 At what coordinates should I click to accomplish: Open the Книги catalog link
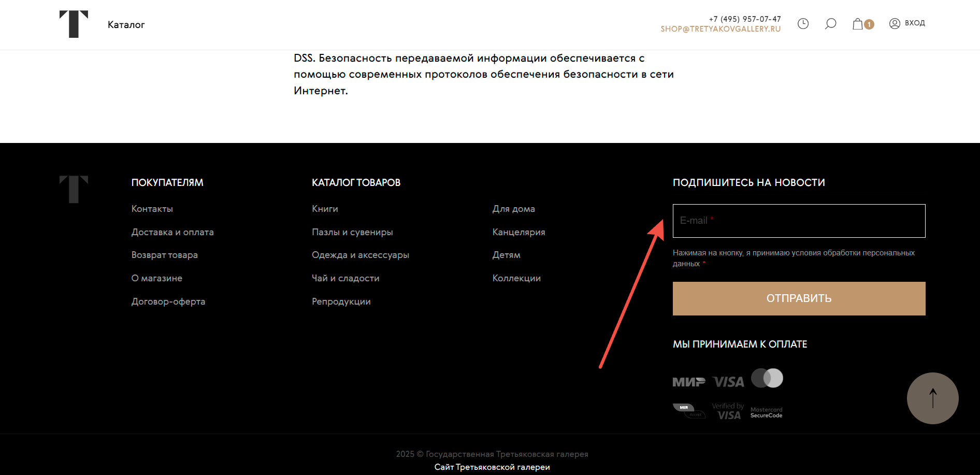pyautogui.click(x=325, y=209)
